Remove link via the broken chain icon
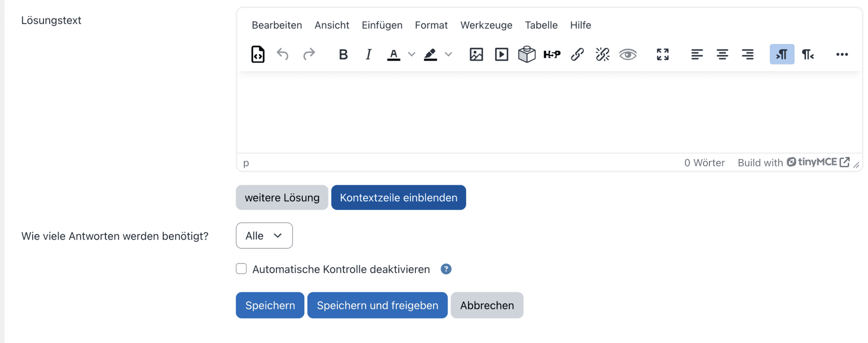Viewport: 868px width, 343px height. click(602, 54)
